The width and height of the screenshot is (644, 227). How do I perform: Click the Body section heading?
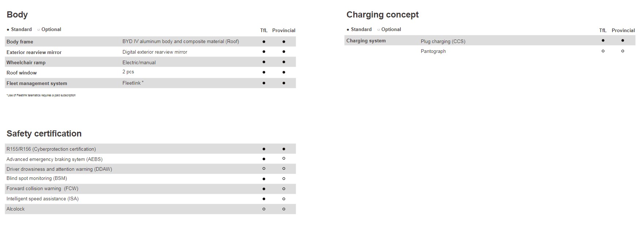pyautogui.click(x=17, y=15)
